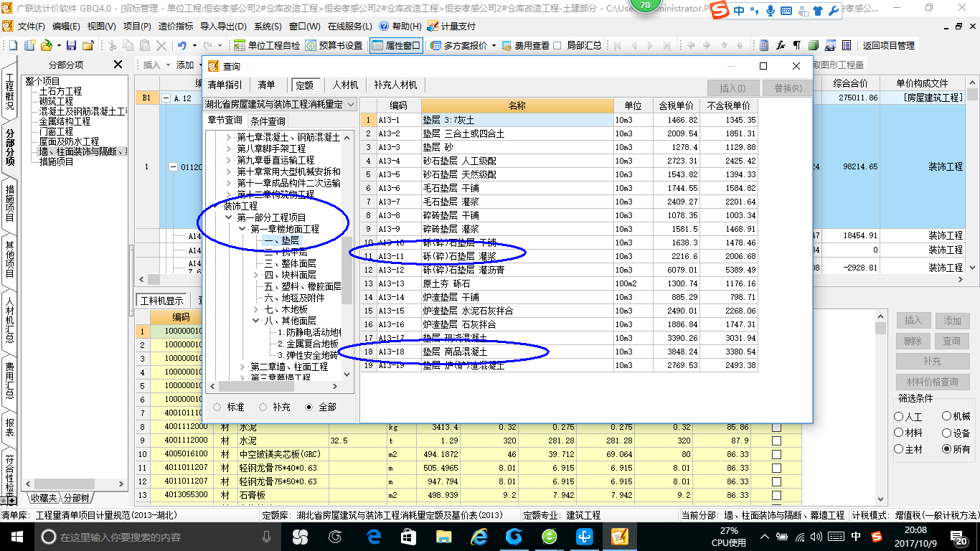
Task: Click the chapter tree vertical scrollbar
Action: click(x=347, y=270)
